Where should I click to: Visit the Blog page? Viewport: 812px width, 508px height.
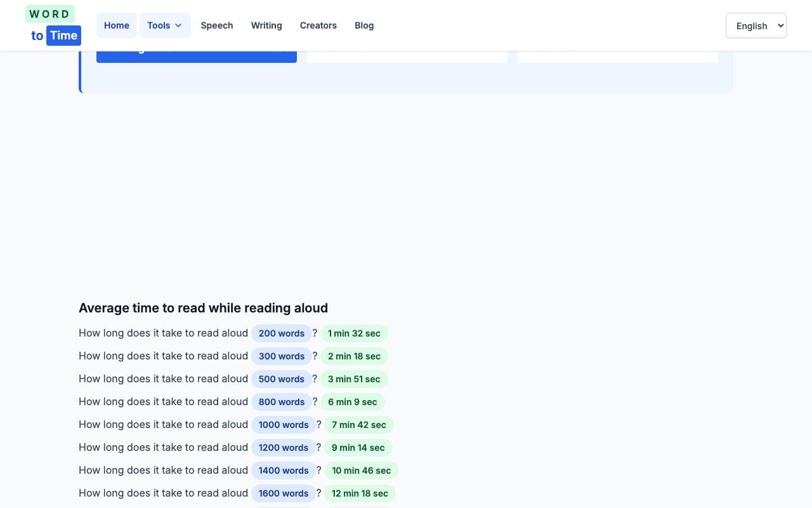pyautogui.click(x=364, y=25)
